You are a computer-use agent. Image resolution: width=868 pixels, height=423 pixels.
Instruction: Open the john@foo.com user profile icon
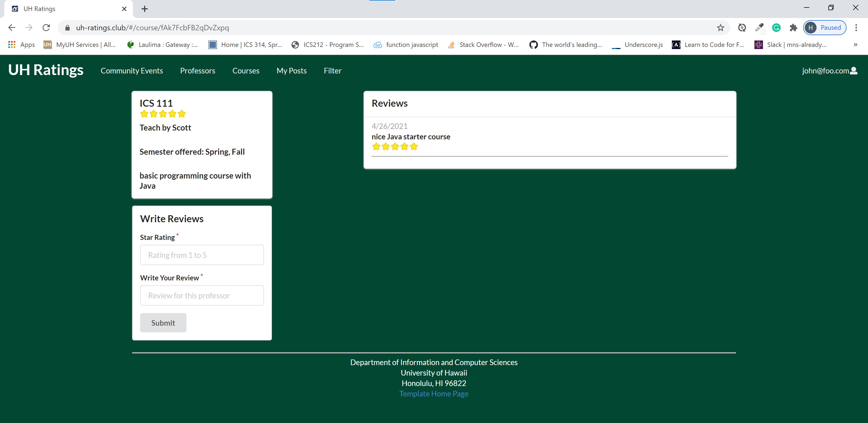tap(854, 70)
